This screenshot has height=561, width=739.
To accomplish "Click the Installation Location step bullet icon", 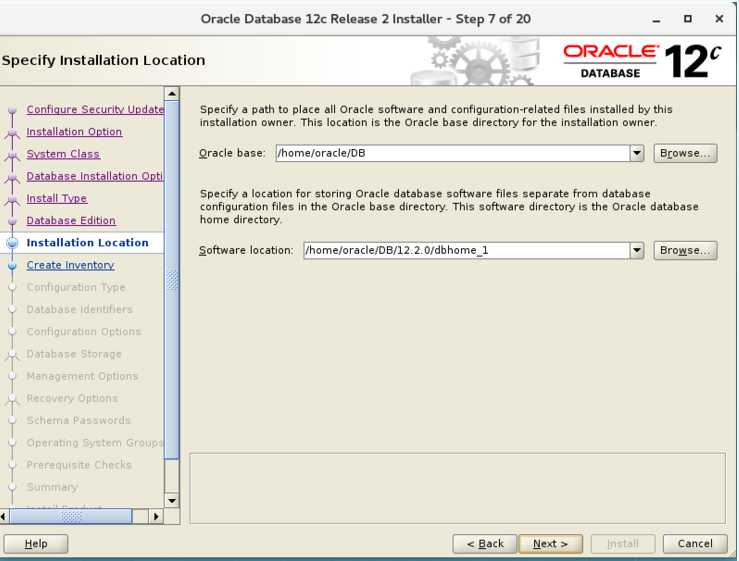I will coord(13,243).
